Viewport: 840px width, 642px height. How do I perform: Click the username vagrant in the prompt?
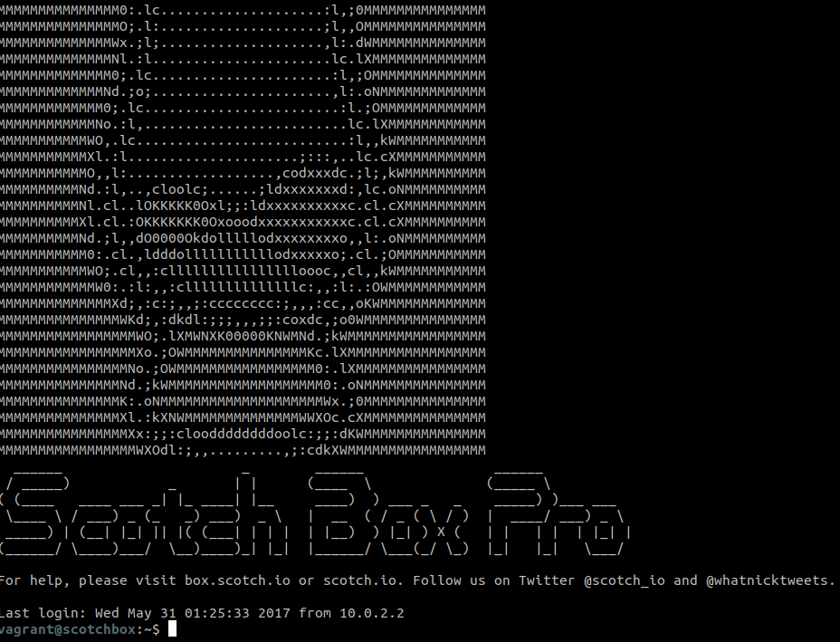pyautogui.click(x=24, y=629)
